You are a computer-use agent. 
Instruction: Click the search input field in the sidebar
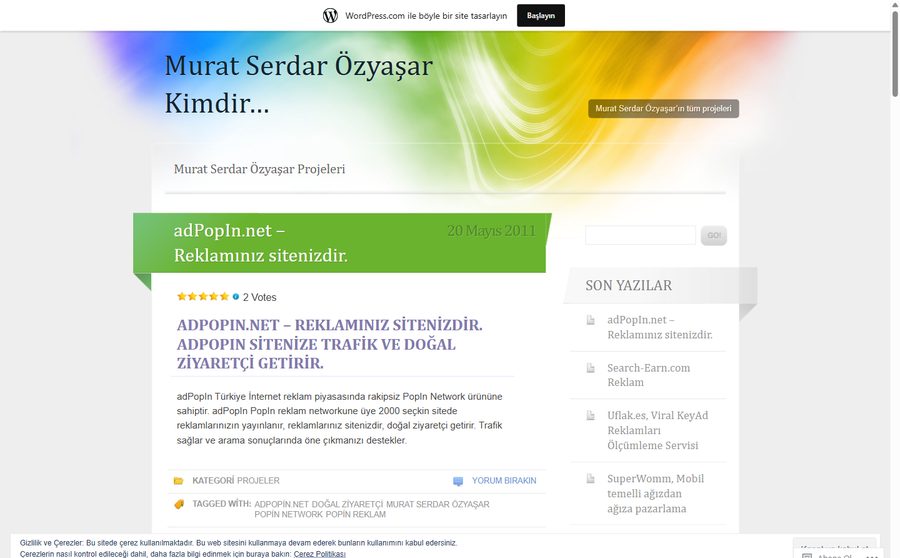pyautogui.click(x=640, y=235)
